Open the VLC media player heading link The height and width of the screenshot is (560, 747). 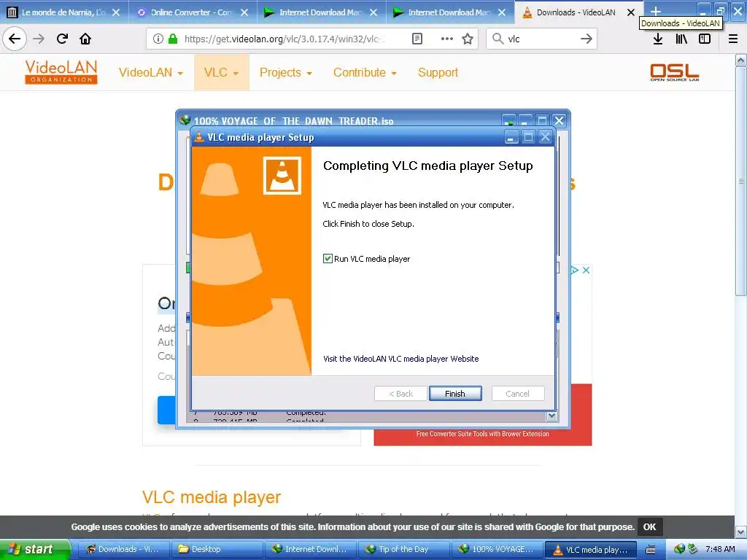click(x=211, y=497)
